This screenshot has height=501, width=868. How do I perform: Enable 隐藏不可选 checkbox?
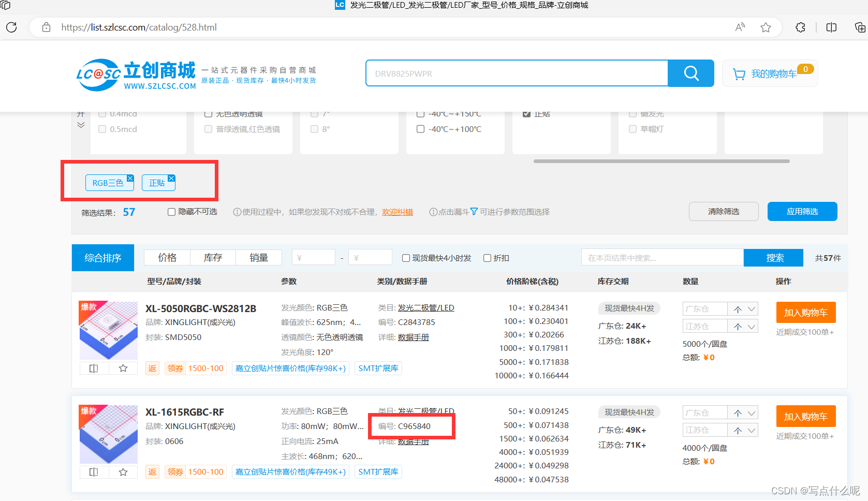pyautogui.click(x=171, y=212)
